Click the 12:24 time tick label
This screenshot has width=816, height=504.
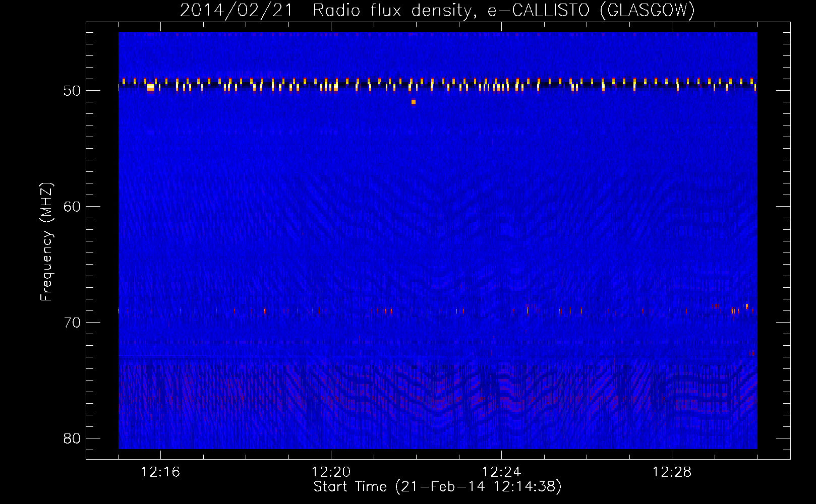point(501,472)
